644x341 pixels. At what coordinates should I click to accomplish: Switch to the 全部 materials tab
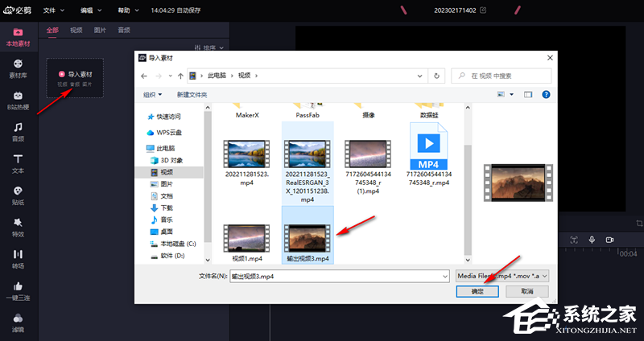[52, 31]
